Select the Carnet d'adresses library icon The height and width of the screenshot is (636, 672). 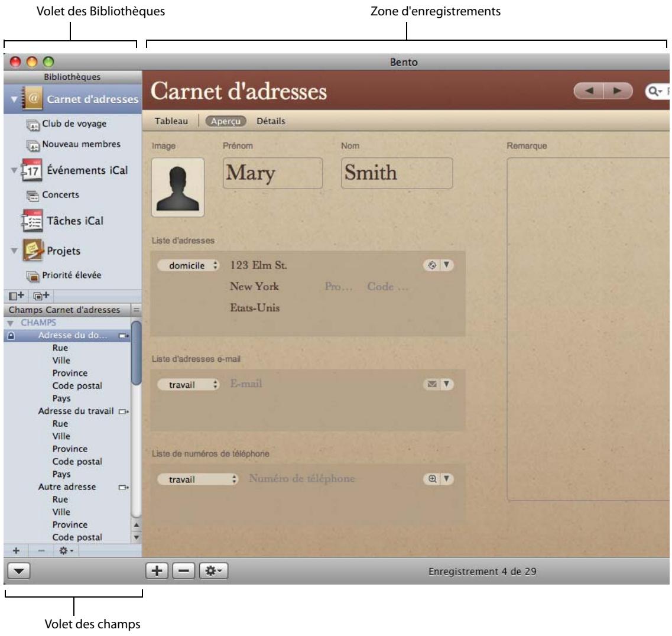point(33,99)
